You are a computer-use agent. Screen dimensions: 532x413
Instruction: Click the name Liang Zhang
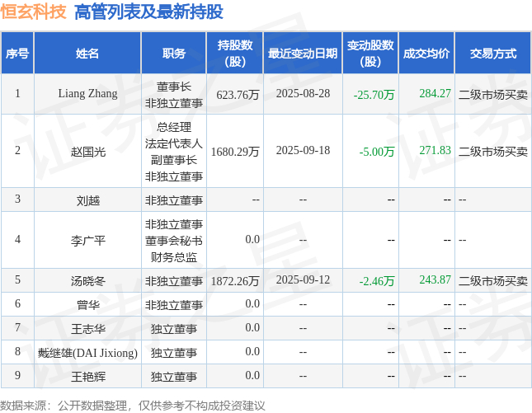87,94
